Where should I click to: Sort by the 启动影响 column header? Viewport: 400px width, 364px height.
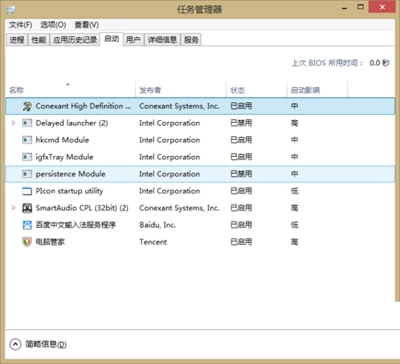point(317,90)
